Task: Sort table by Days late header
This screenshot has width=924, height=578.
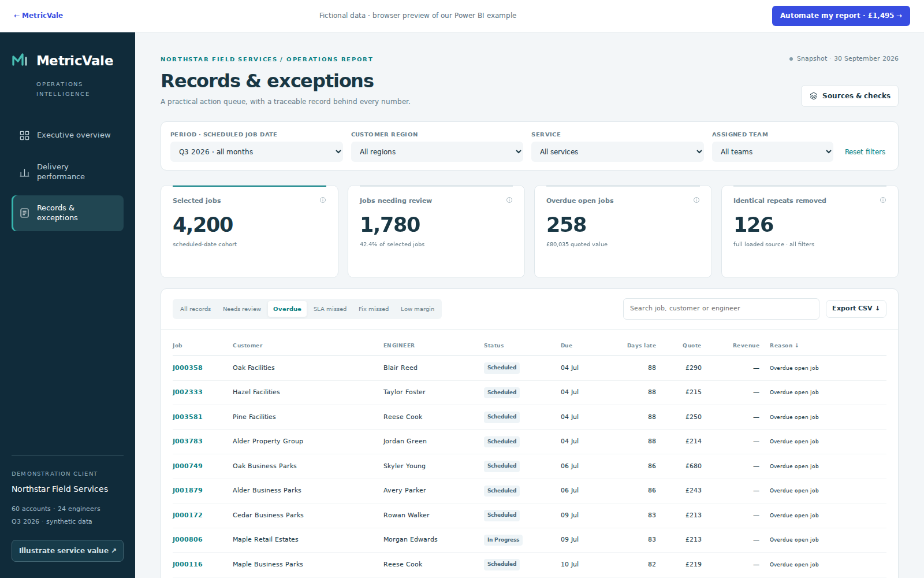Action: [642, 346]
